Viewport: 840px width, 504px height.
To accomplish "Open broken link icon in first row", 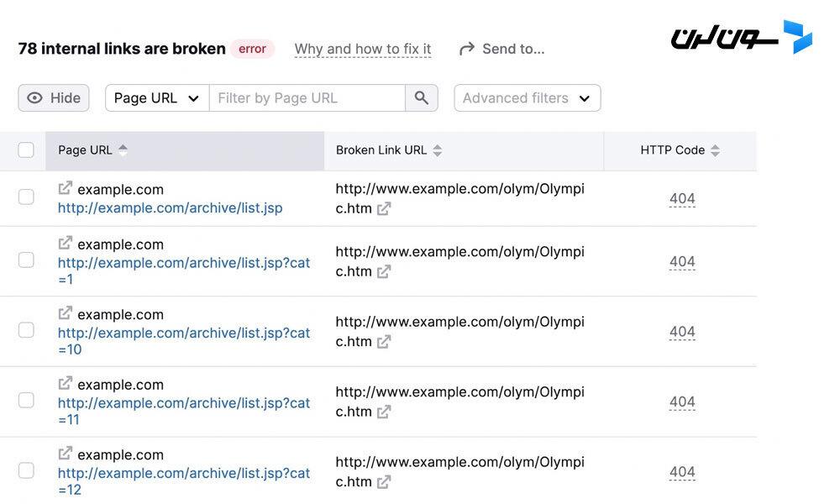I will pyautogui.click(x=384, y=209).
